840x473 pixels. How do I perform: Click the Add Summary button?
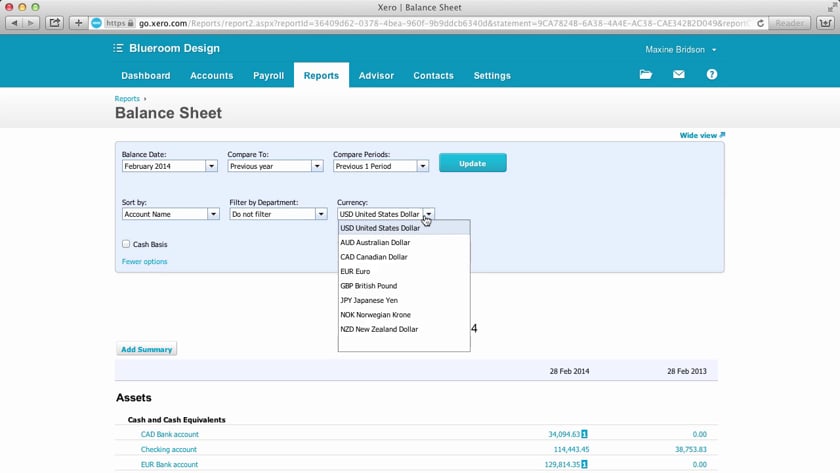[146, 349]
